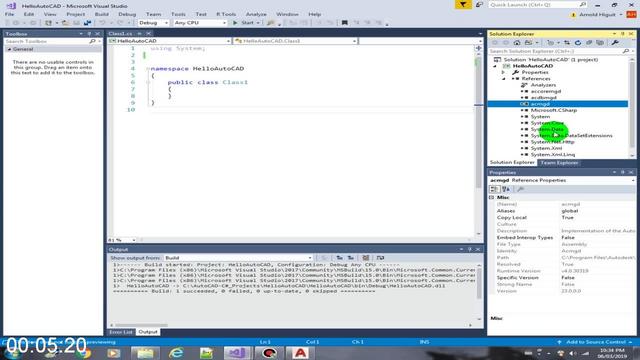
Task: Select the System.Xml.Linq reference
Action: 552,155
